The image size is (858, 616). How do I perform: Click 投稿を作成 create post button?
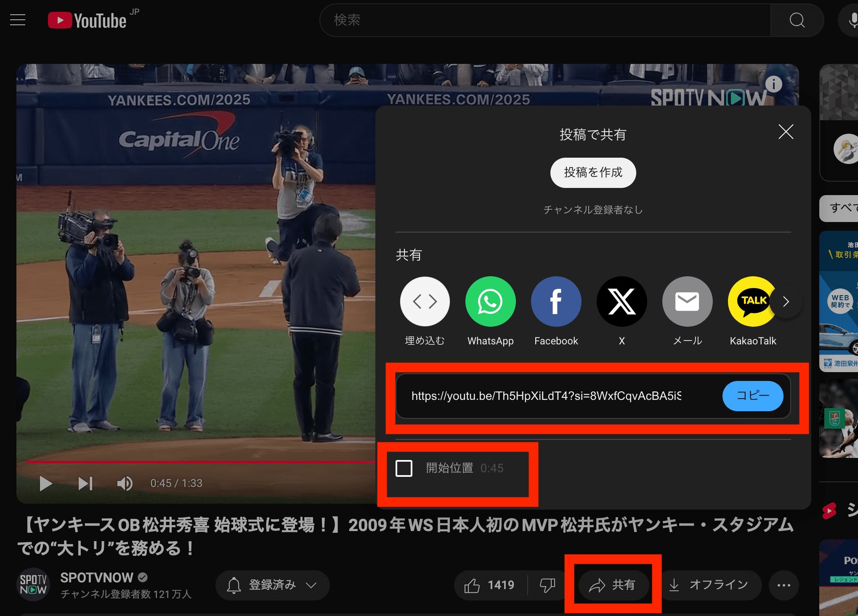click(x=593, y=173)
